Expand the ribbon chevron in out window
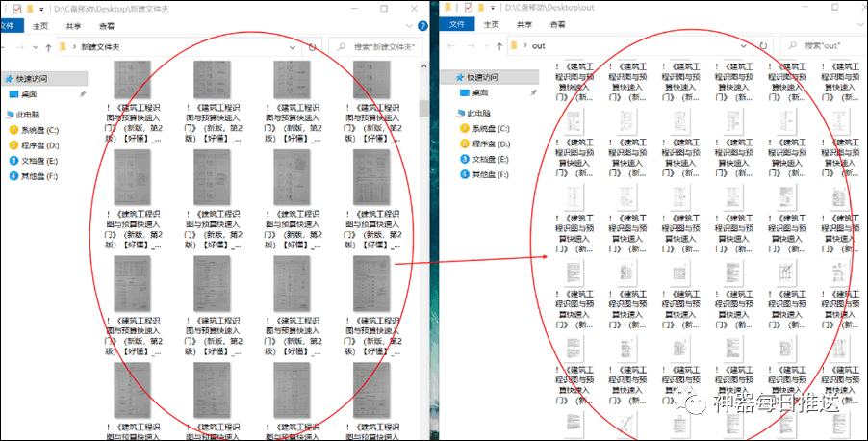This screenshot has width=868, height=441. (861, 25)
